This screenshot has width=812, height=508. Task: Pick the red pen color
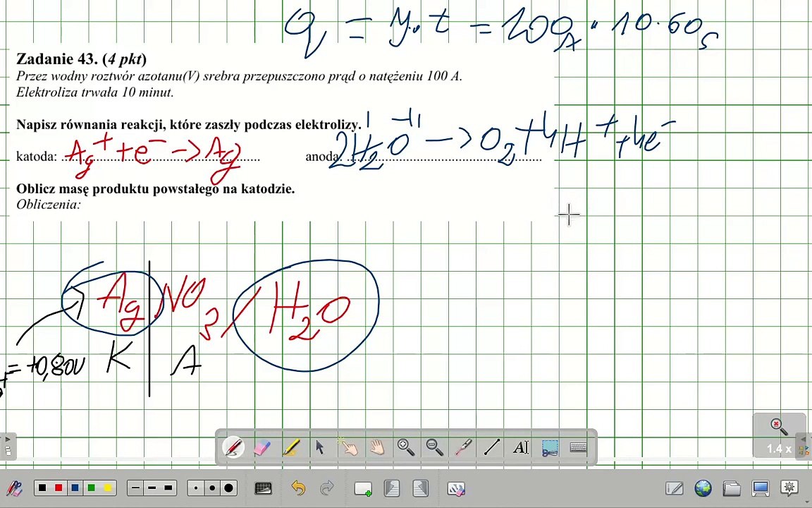point(59,488)
